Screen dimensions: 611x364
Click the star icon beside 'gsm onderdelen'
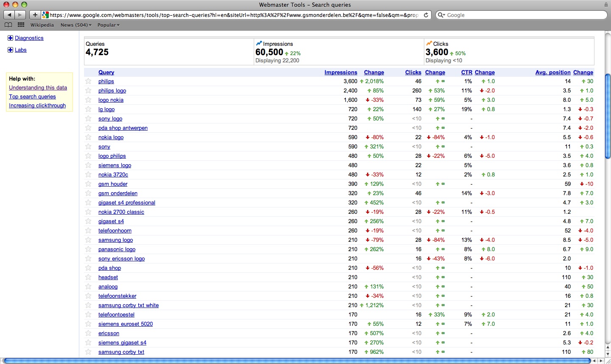pos(88,193)
